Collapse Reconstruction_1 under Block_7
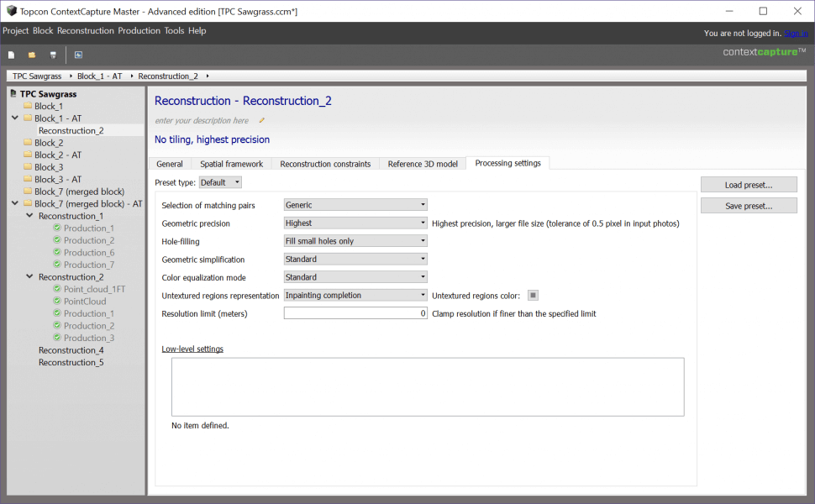Screen dimensions: 815x504 (x=29, y=216)
